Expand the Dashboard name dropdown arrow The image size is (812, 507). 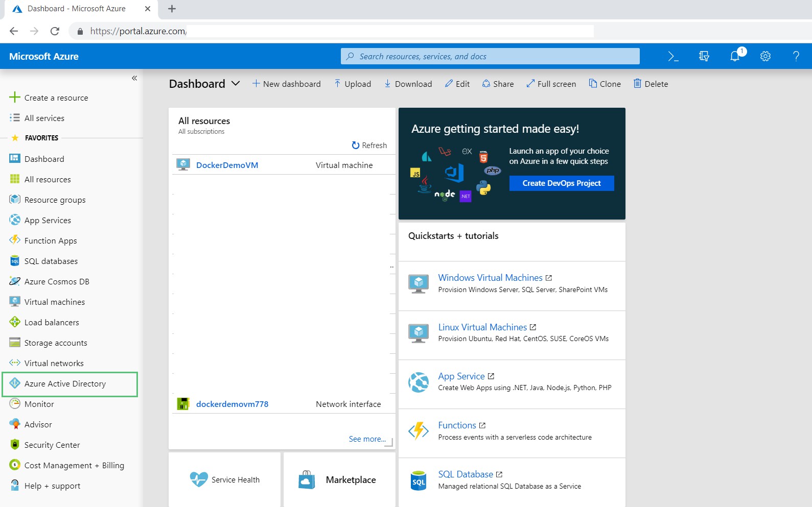coord(236,84)
